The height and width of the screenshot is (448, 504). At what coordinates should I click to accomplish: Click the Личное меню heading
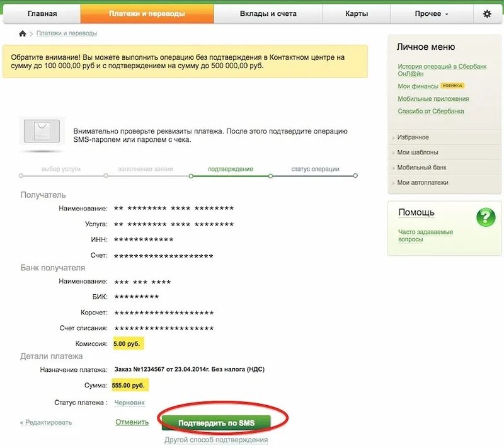pyautogui.click(x=426, y=47)
